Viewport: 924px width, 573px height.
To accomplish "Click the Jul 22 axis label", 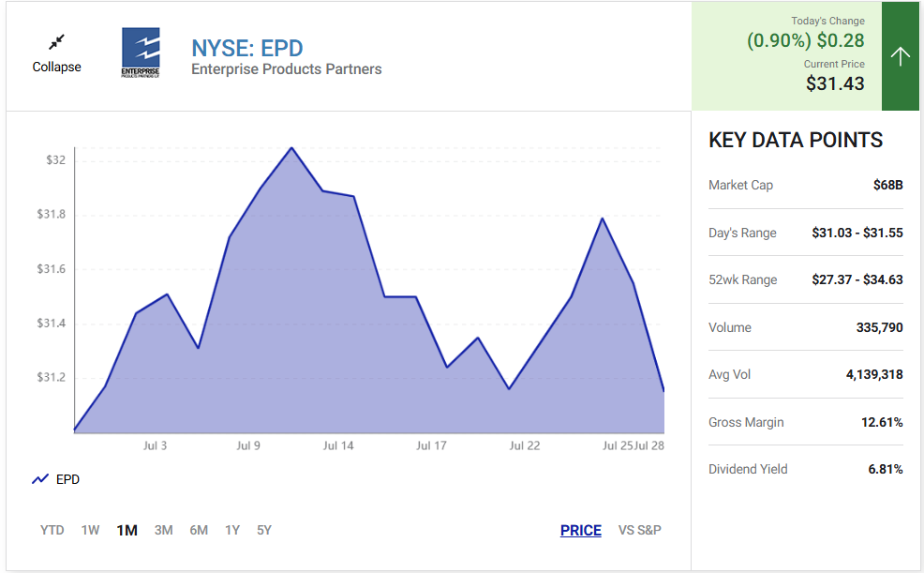I will point(525,445).
